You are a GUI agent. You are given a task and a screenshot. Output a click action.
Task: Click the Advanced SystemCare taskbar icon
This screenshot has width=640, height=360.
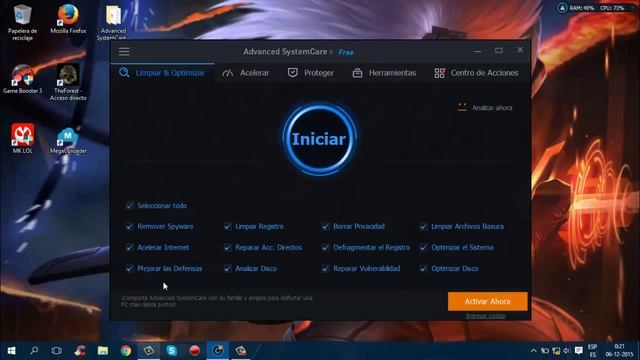click(x=218, y=351)
